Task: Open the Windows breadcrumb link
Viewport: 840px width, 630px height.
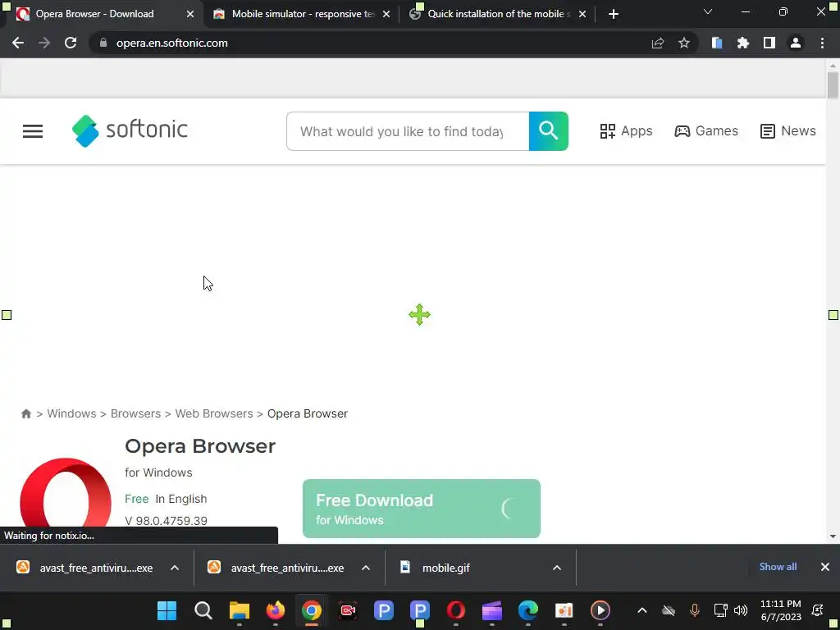Action: [72, 413]
